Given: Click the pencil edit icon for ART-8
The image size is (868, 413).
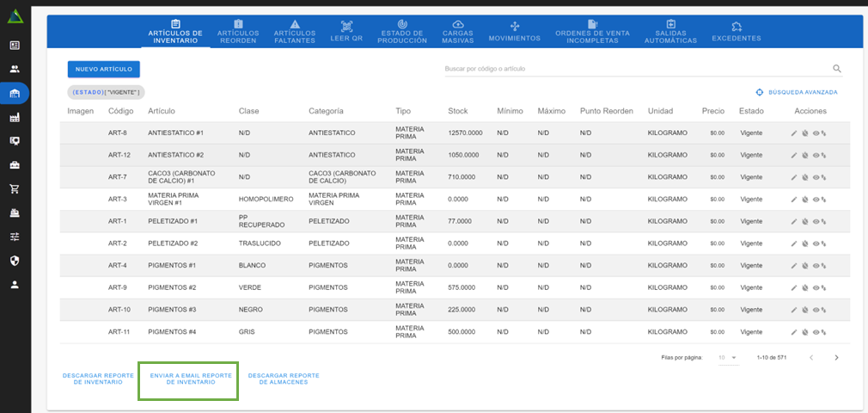Looking at the screenshot, I should tap(794, 133).
